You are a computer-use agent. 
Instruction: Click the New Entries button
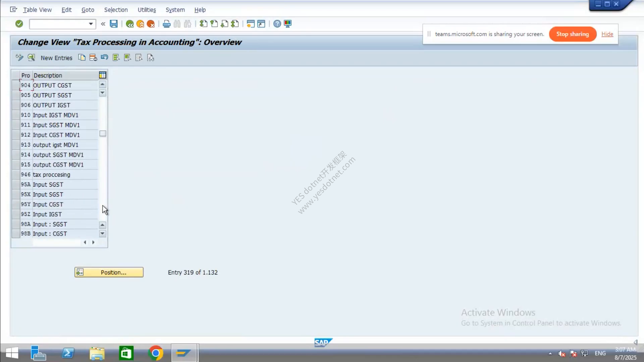[x=56, y=58]
